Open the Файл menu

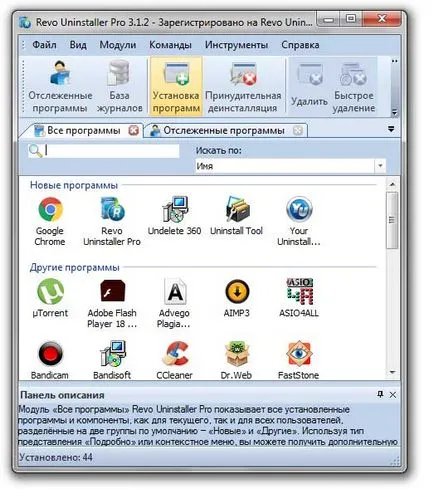click(x=44, y=45)
